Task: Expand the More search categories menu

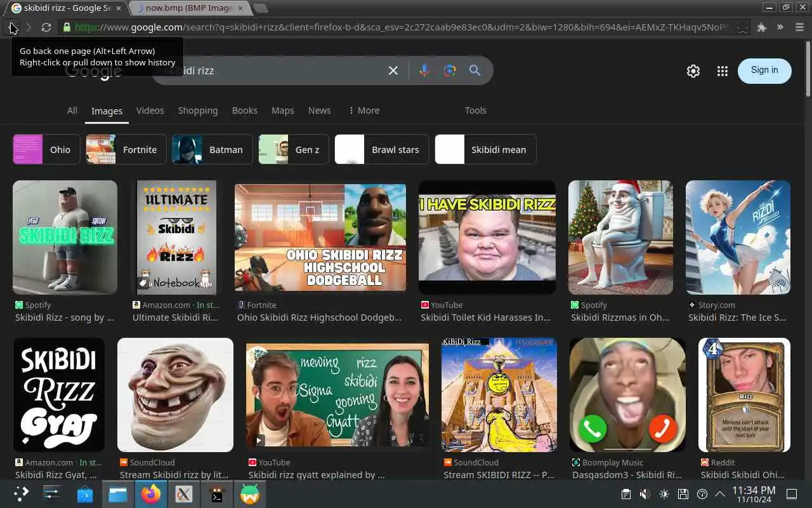Action: [x=364, y=110]
